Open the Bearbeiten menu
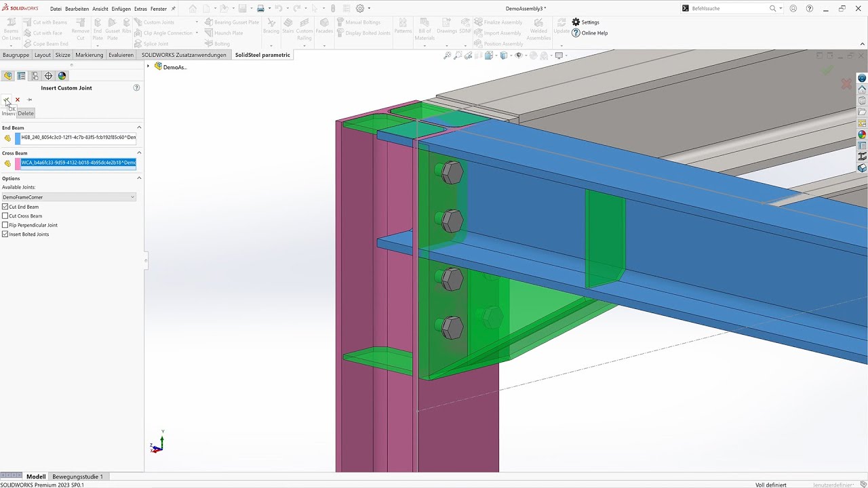Screen dimensions: 868x488 77,9
